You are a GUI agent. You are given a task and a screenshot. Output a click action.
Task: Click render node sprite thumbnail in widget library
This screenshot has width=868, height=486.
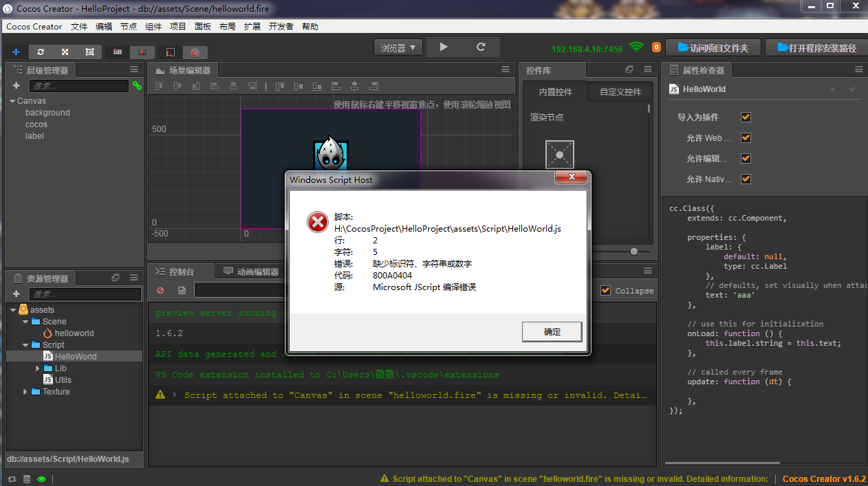point(560,155)
